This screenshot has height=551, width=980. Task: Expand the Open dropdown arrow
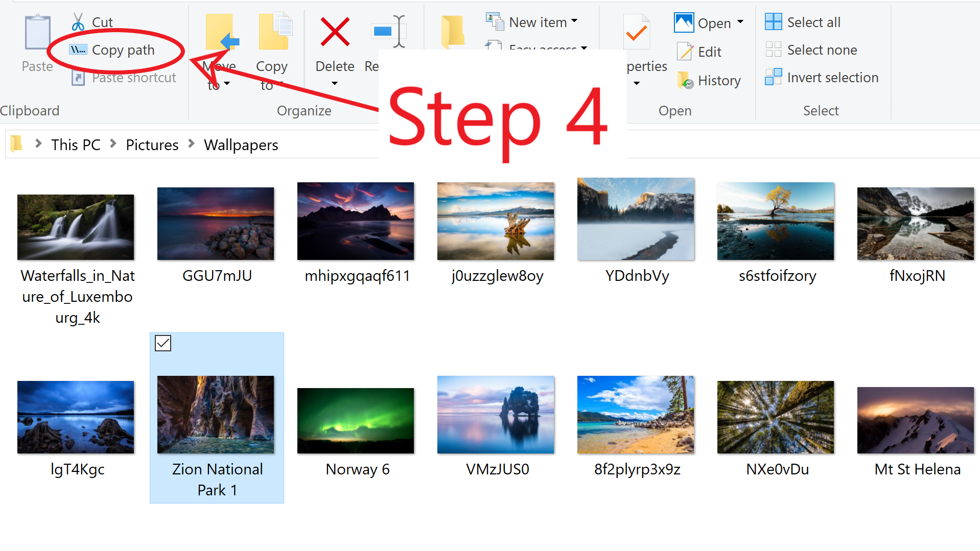click(x=740, y=22)
